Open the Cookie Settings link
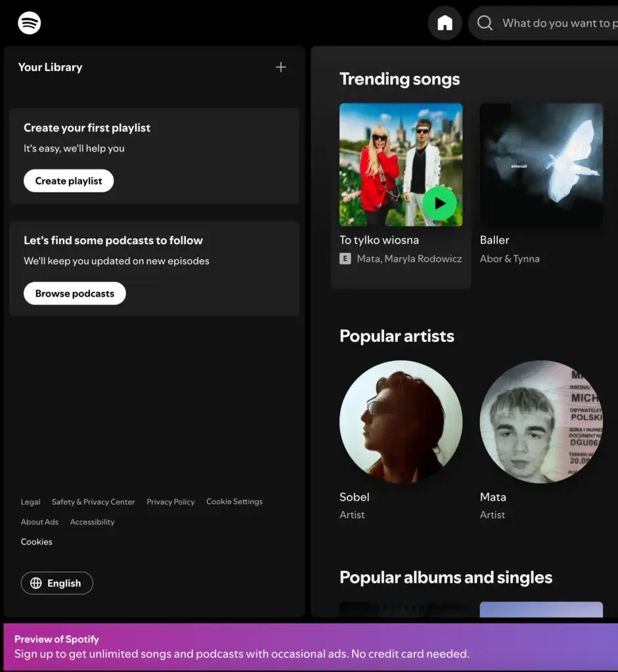 coord(234,501)
